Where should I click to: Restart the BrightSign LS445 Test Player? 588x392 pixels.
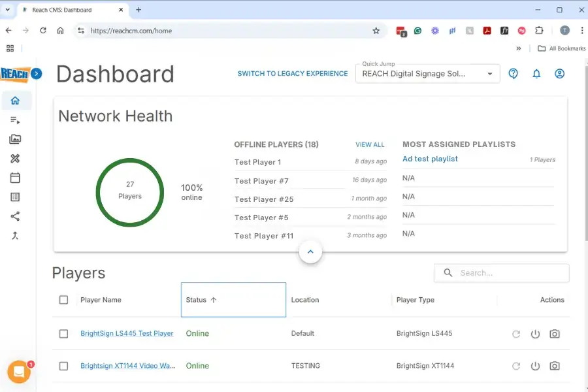516,334
